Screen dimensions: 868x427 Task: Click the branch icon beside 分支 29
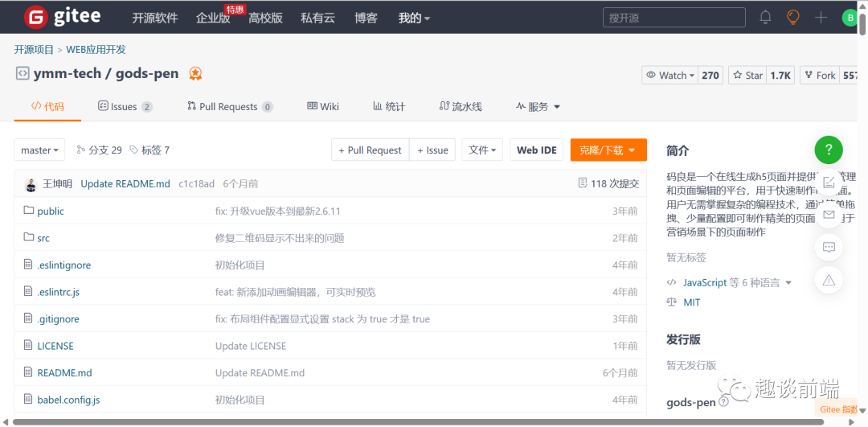81,150
